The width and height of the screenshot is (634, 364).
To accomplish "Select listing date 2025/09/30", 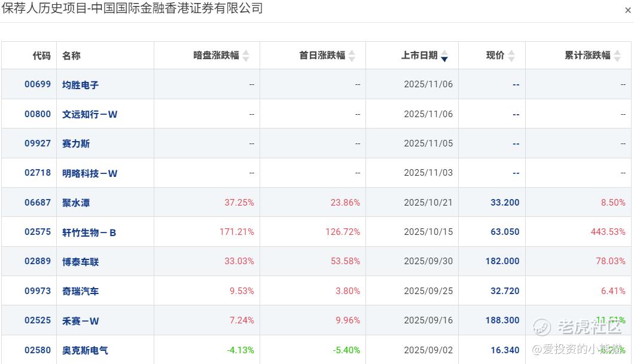I will click(x=428, y=261).
